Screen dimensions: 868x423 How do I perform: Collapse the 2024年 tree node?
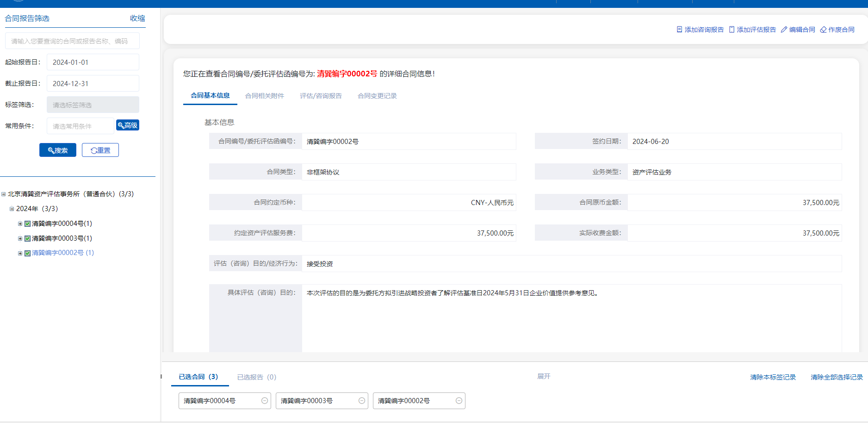coord(12,209)
